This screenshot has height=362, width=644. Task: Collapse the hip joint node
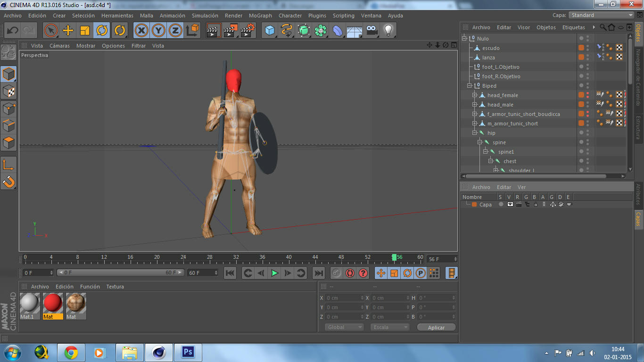(475, 133)
